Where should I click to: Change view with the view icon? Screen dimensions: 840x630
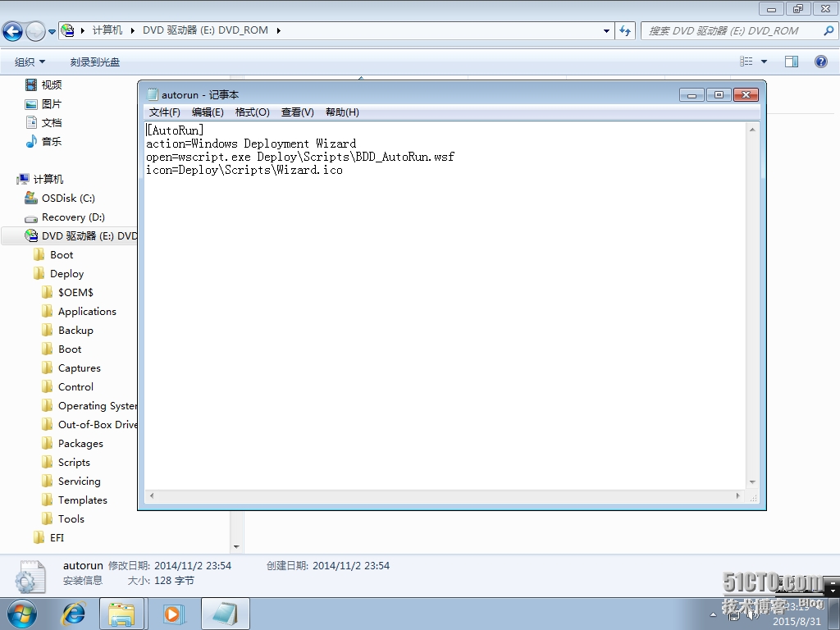746,61
